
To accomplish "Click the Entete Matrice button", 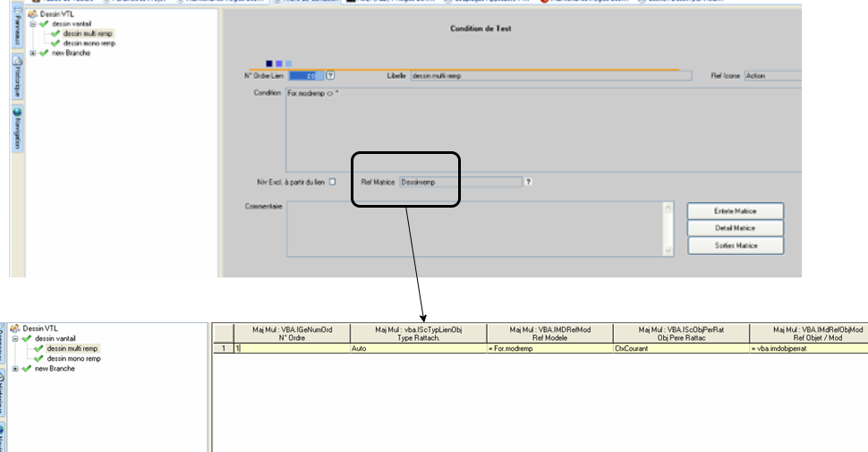I will [x=735, y=211].
